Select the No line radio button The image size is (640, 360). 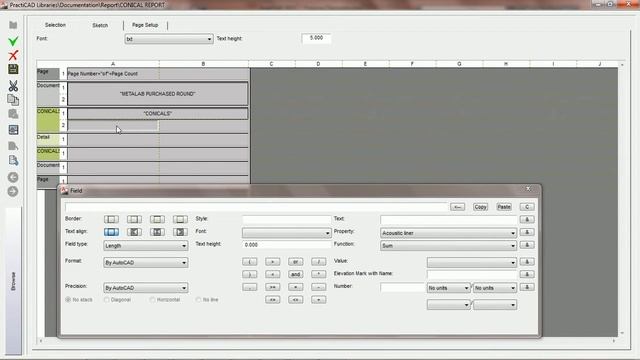(x=198, y=300)
